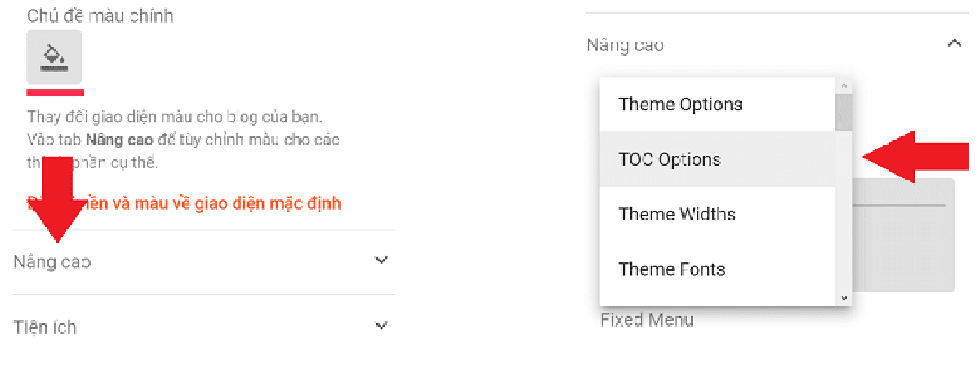The height and width of the screenshot is (374, 980).
Task: Click the Chủ đề màu chính heading
Action: 100,16
